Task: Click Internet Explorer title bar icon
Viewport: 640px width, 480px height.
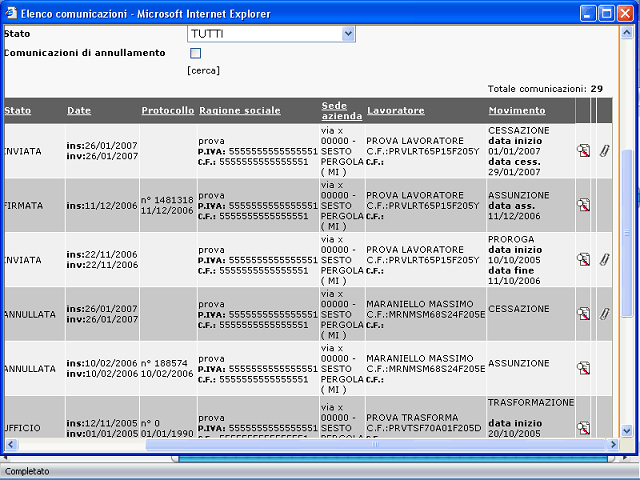Action: 11,13
